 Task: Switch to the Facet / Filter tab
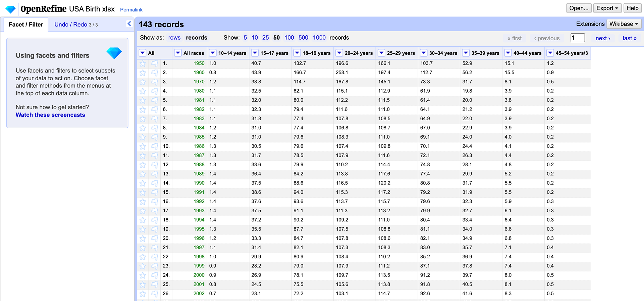[26, 25]
